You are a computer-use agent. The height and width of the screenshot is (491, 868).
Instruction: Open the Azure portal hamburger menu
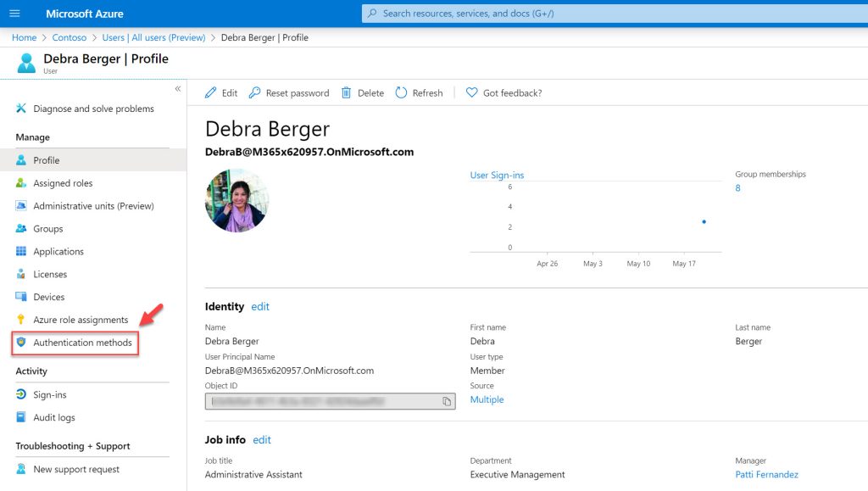[14, 13]
